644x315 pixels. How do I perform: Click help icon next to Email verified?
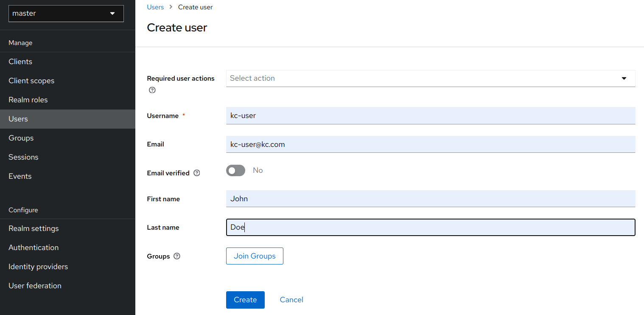196,173
